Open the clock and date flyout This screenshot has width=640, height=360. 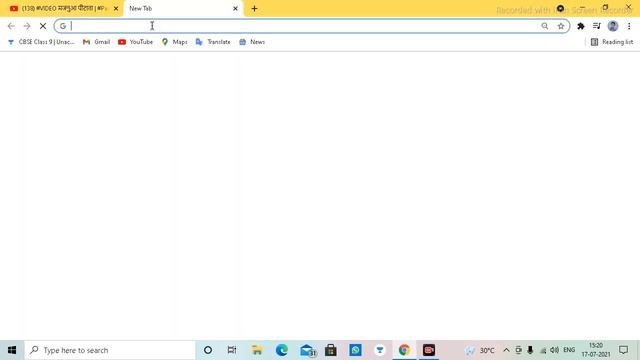point(596,350)
